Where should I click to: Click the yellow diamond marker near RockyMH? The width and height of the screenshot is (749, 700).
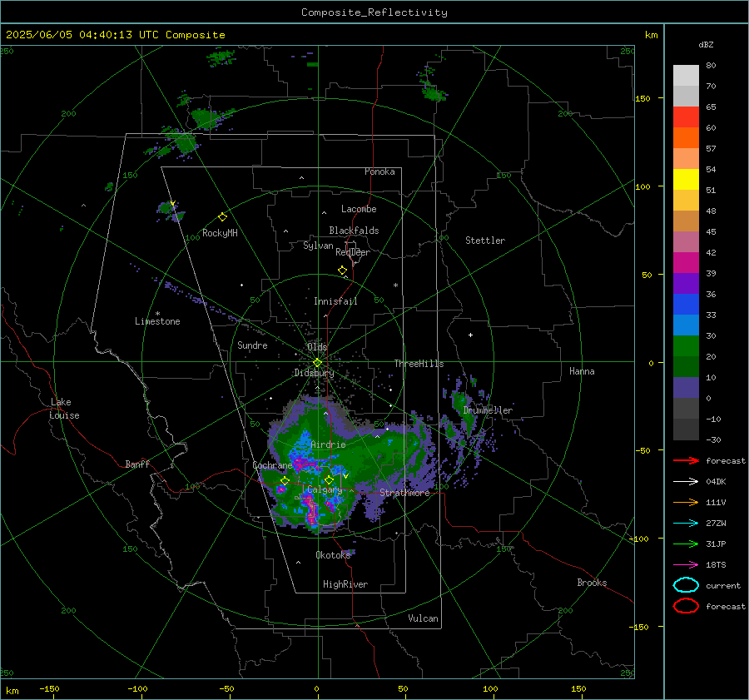click(222, 217)
